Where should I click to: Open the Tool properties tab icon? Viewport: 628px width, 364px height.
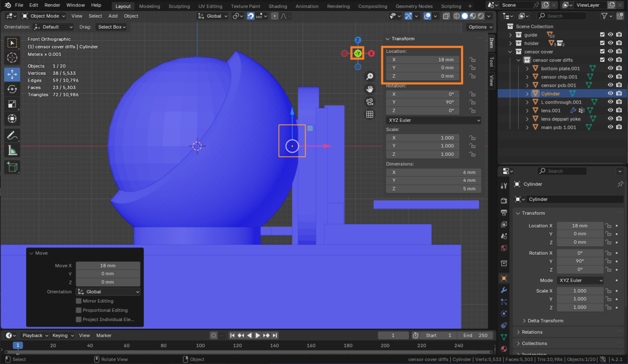point(503,186)
